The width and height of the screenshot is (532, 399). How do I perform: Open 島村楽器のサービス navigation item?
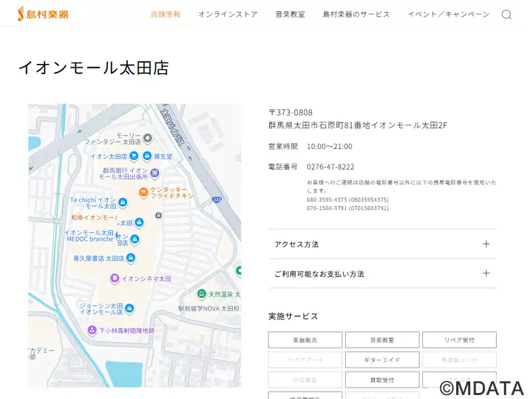coord(356,14)
